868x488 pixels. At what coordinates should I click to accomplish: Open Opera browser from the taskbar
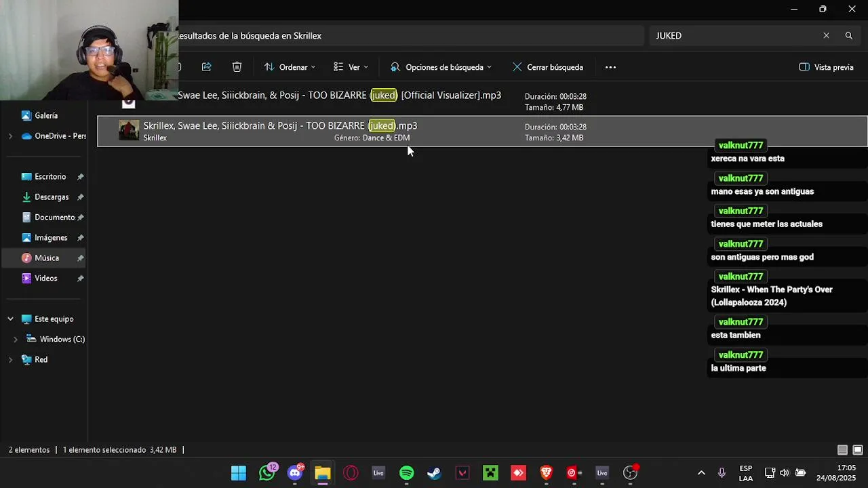(351, 473)
